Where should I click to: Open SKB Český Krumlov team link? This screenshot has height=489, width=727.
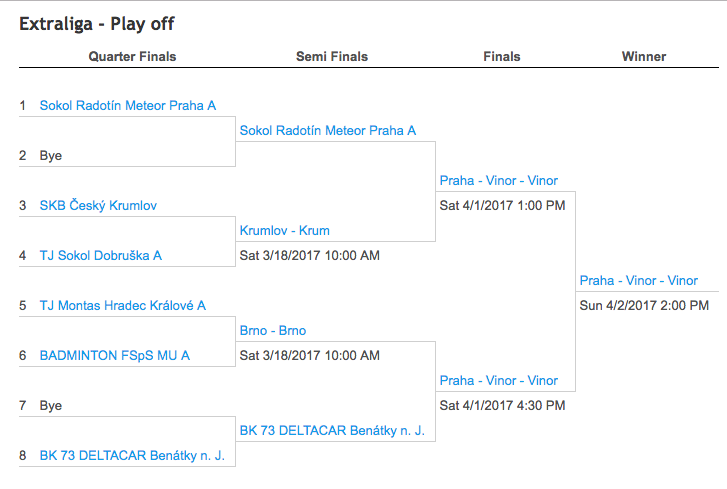98,205
